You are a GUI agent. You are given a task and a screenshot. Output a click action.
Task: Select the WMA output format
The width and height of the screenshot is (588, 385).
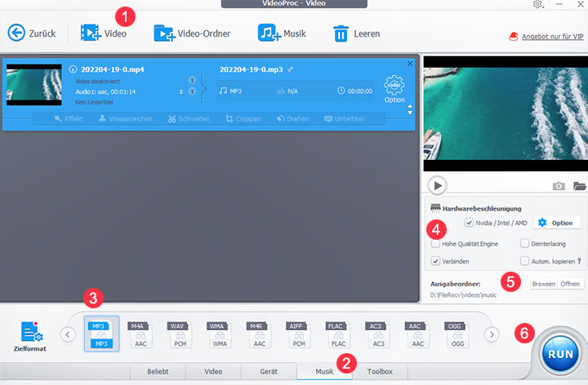[x=220, y=334]
